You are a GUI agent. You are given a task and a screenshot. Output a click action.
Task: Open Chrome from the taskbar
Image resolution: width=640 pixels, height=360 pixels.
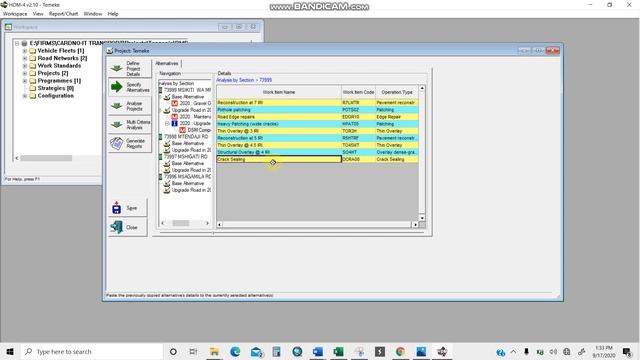click(x=400, y=351)
